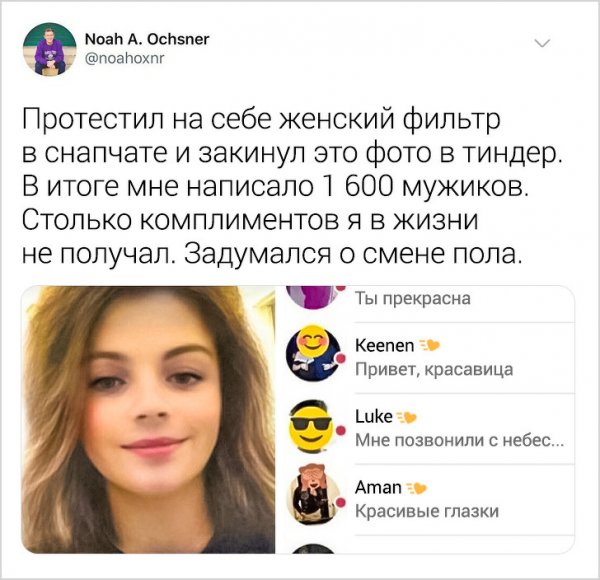Select the name Luke in chat list
The image size is (600, 580).
click(x=374, y=417)
